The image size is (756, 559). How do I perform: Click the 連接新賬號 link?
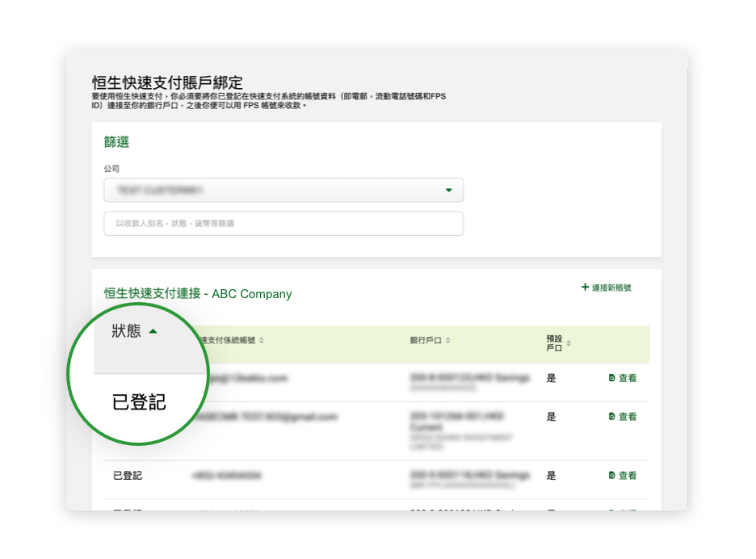[611, 288]
